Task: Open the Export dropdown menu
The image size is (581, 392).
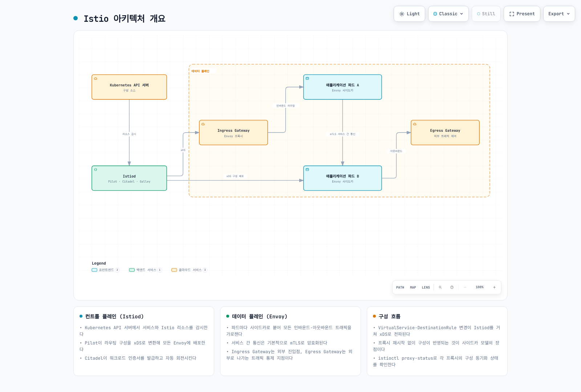Action: point(559,14)
